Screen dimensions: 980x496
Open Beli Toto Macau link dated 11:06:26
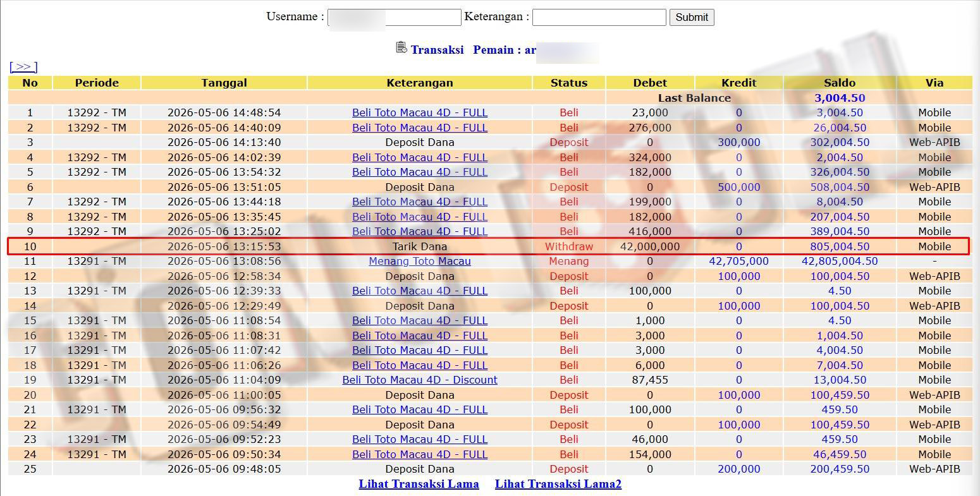click(x=420, y=365)
